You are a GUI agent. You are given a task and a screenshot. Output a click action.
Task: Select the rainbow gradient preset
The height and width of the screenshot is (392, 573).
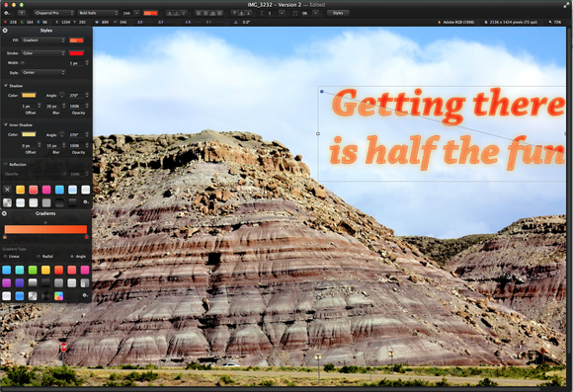coord(58,296)
